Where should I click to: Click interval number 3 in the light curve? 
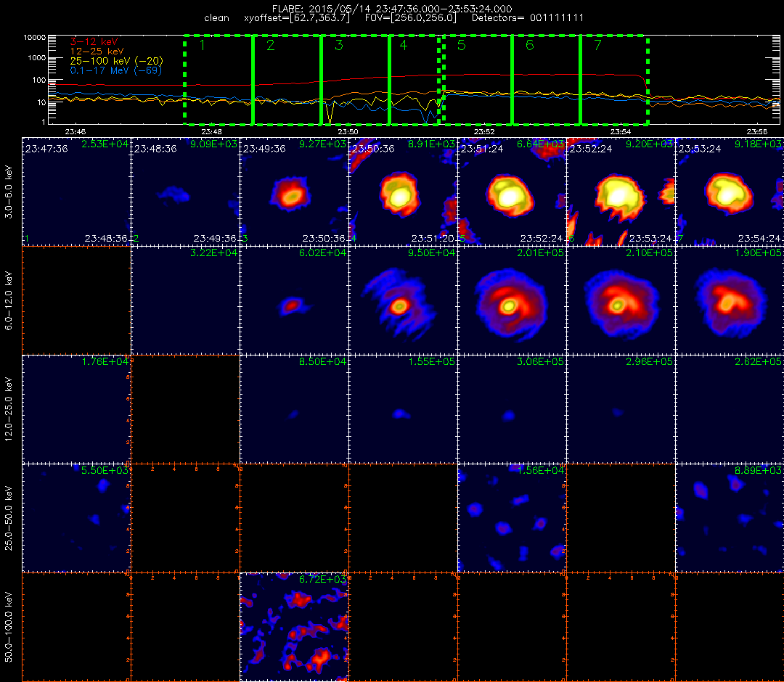(339, 46)
